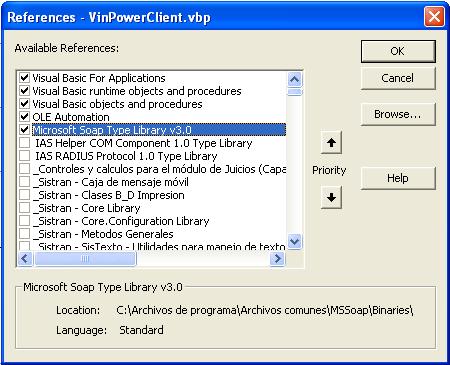This screenshot has height=365, width=450.
Task: Select 'OLE Automation' row text
Action: [71, 117]
